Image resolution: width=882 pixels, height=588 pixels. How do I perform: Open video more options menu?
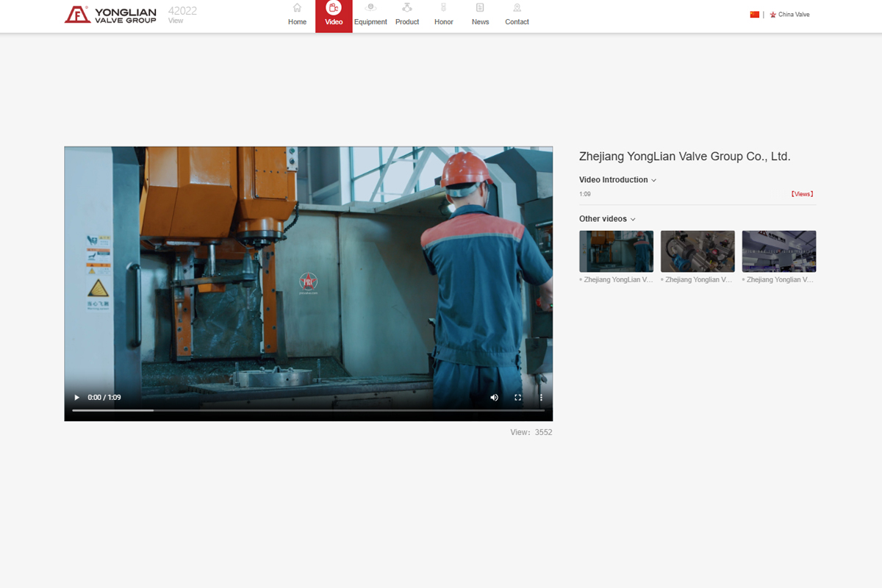click(541, 398)
